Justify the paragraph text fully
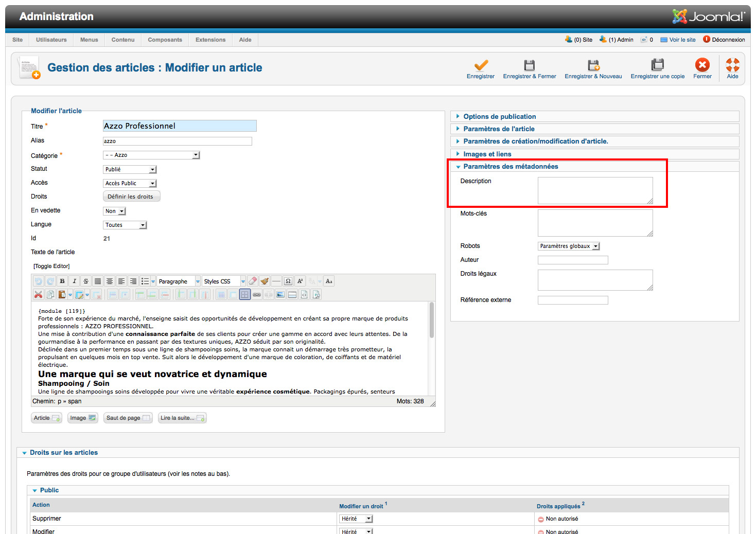The image size is (756, 534). point(98,281)
